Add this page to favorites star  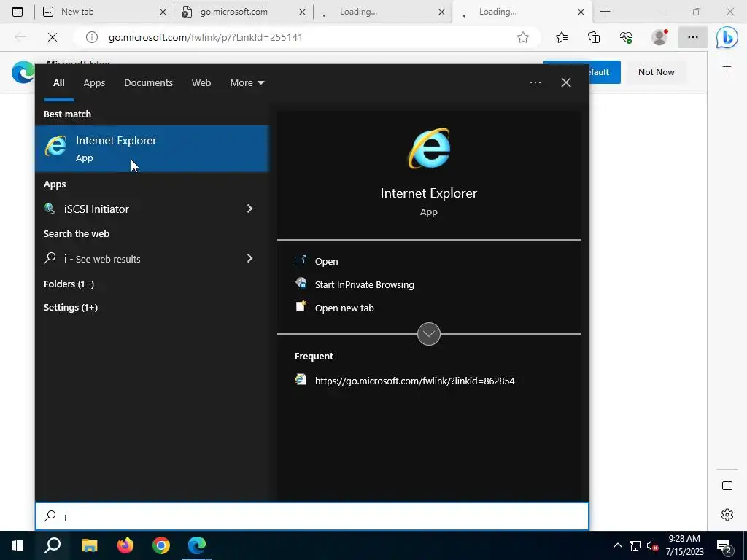point(522,37)
